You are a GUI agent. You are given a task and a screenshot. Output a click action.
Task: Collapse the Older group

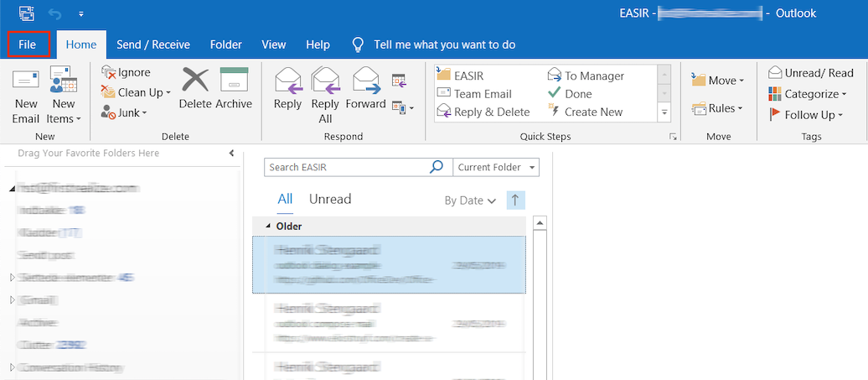pyautogui.click(x=268, y=226)
